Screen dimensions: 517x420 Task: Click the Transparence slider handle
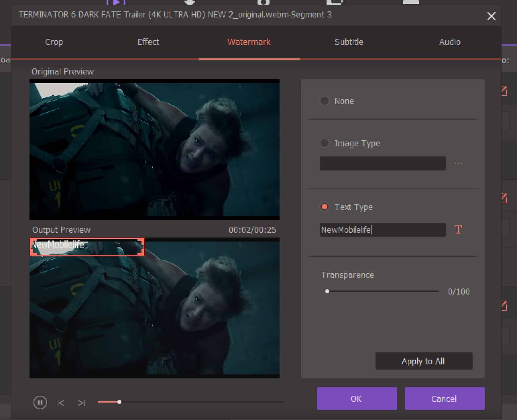coord(327,291)
